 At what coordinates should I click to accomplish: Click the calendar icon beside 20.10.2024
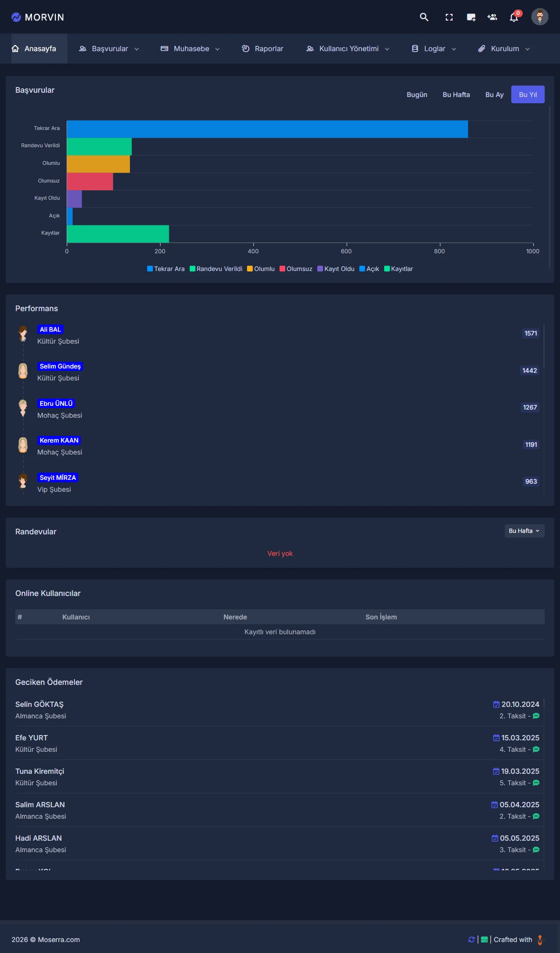(x=496, y=704)
